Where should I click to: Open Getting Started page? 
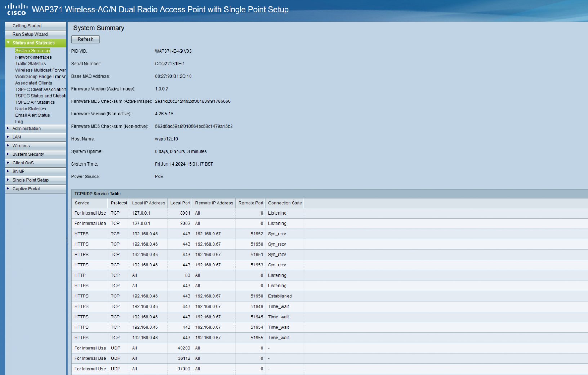coord(27,26)
